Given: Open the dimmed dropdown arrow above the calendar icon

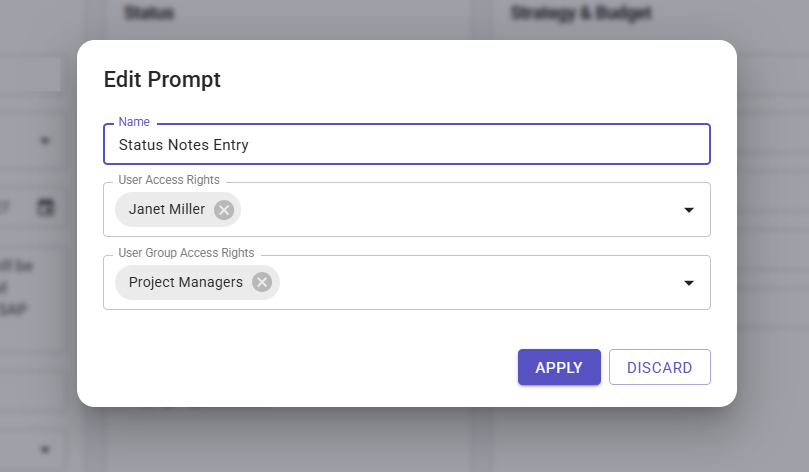Looking at the screenshot, I should coord(45,141).
